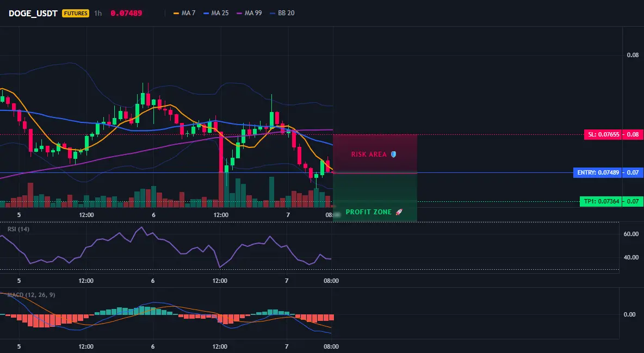Click the 40.00 value on RSI axis
The image size is (644, 353).
[x=631, y=257]
